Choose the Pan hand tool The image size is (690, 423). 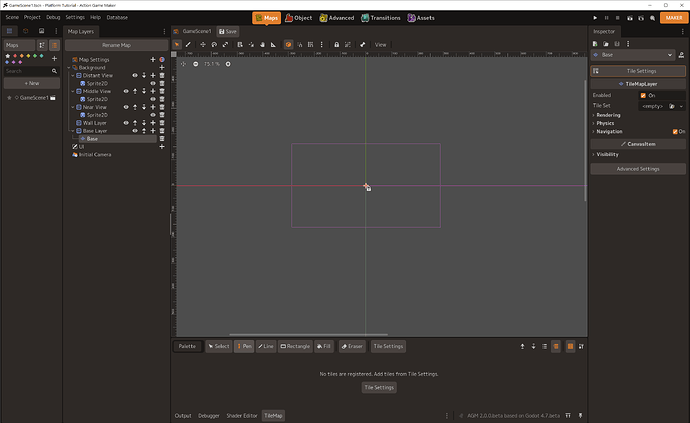pyautogui.click(x=262, y=44)
